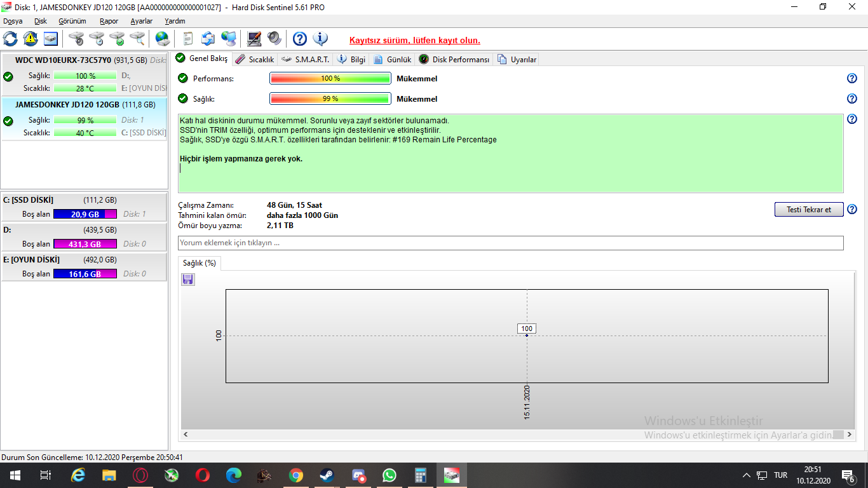Click the info speech bubble toolbar icon

pos(320,39)
